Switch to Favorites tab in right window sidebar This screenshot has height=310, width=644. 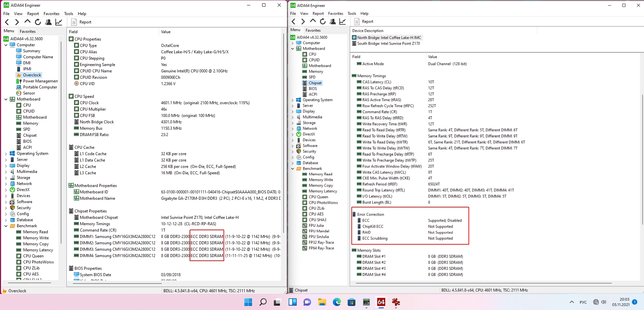(x=313, y=30)
